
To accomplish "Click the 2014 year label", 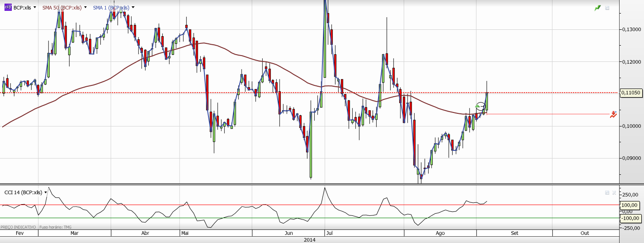I will [x=310, y=240].
